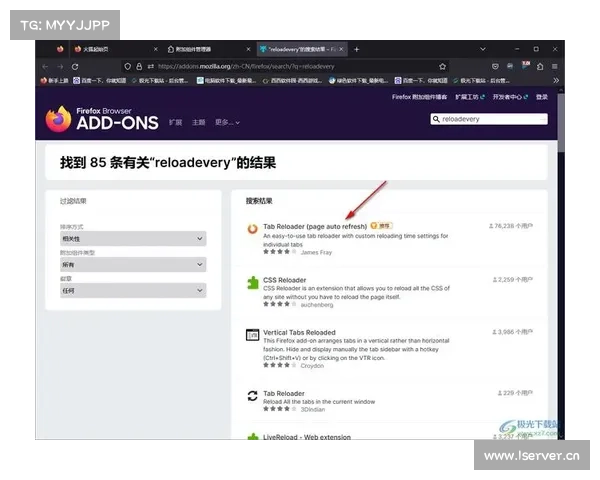This screenshot has width=600, height=480.
Task: Click the Firefox icon pinned tab
Action: 60,49
